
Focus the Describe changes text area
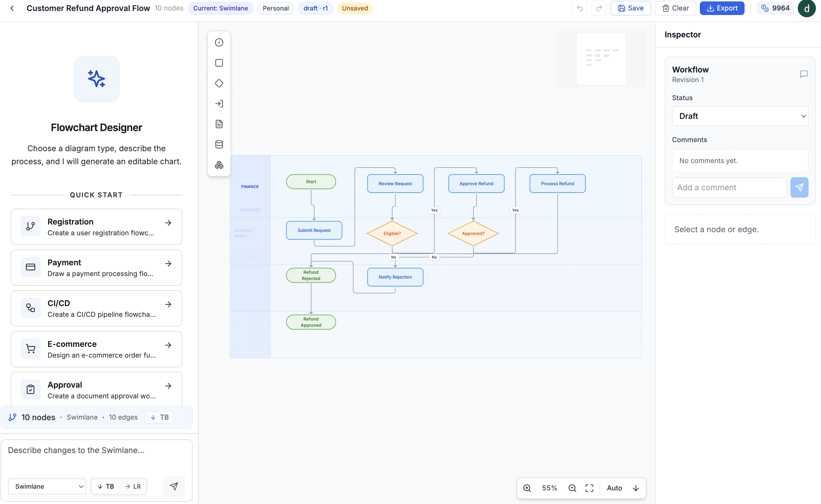tap(97, 457)
